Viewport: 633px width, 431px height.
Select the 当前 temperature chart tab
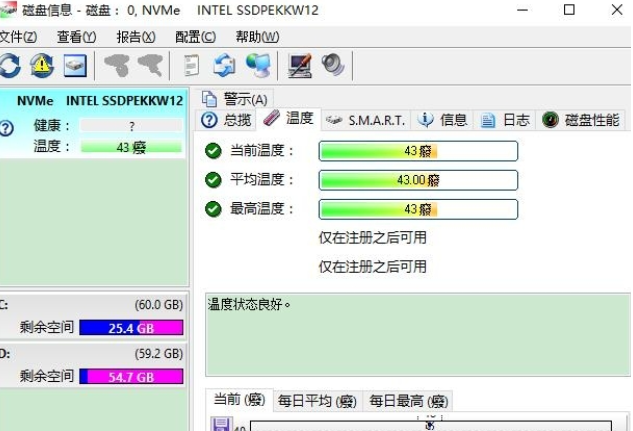coord(239,400)
